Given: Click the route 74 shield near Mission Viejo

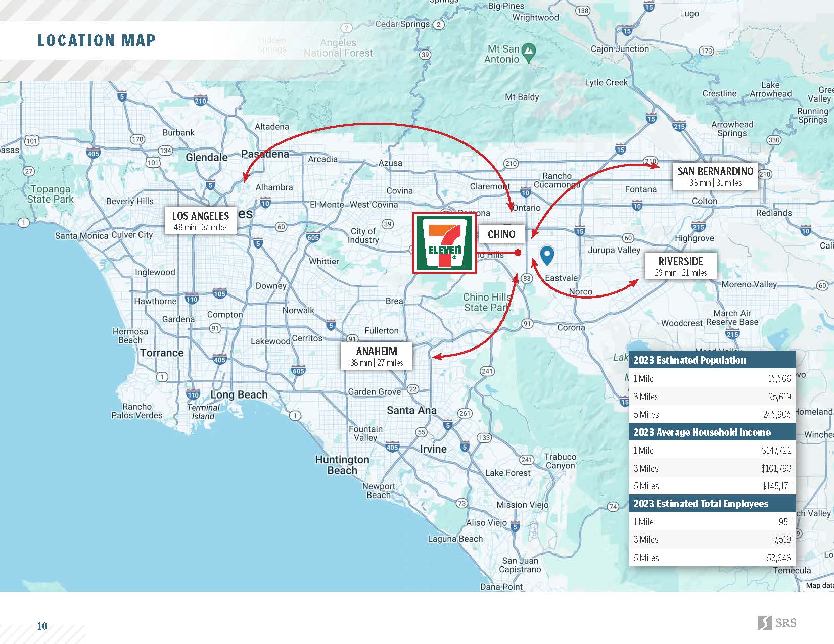Looking at the screenshot, I should click(613, 506).
